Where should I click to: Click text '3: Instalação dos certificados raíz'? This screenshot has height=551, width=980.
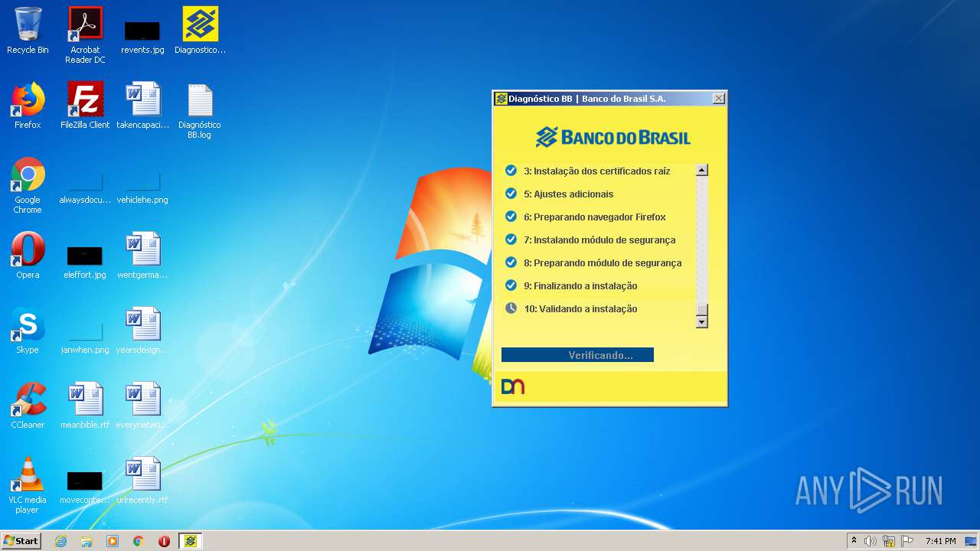point(597,171)
